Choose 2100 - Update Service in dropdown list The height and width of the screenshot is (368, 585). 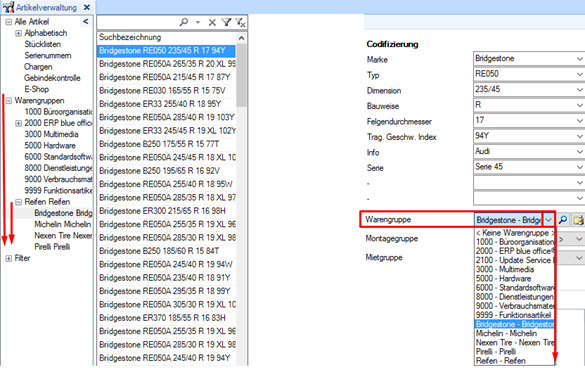point(515,260)
